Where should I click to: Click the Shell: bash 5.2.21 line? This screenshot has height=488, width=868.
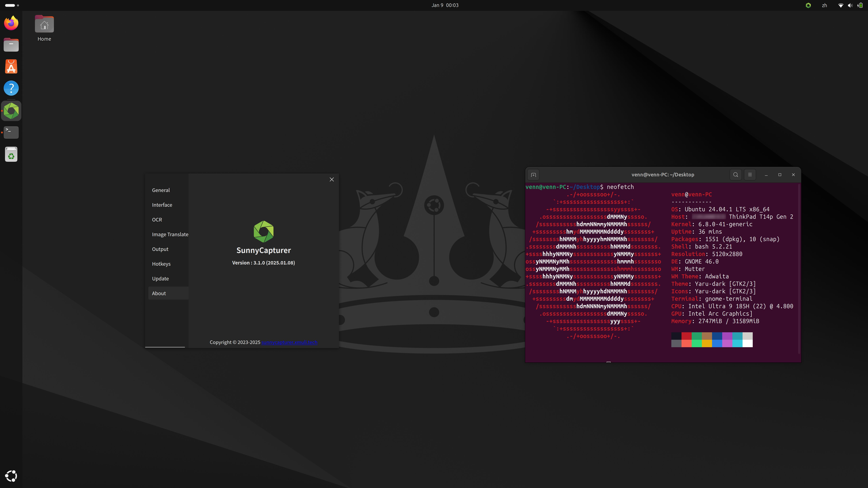coord(702,247)
